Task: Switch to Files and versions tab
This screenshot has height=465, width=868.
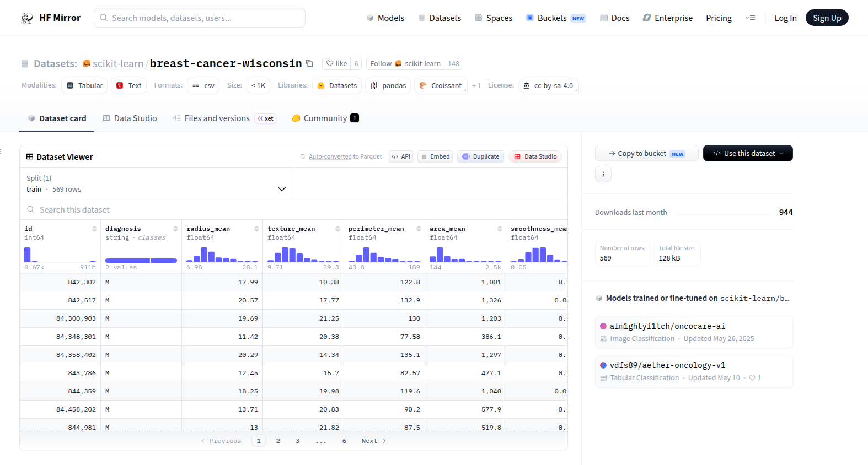Action: [224, 118]
